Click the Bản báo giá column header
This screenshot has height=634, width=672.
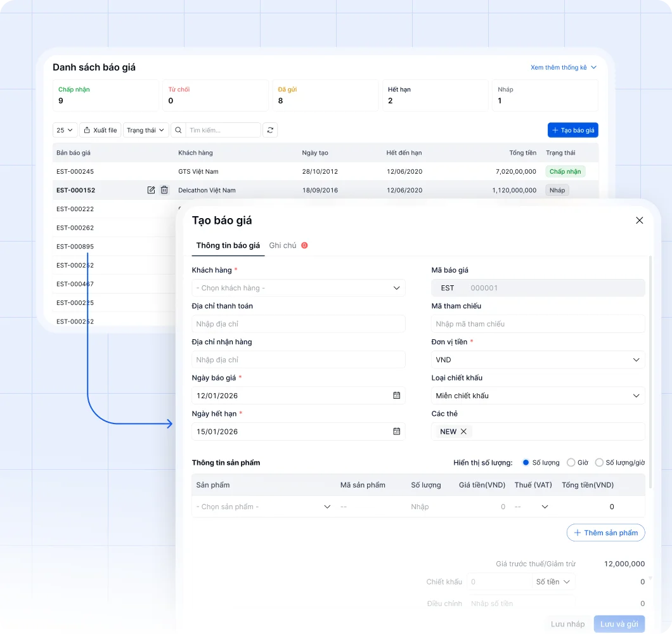point(74,153)
